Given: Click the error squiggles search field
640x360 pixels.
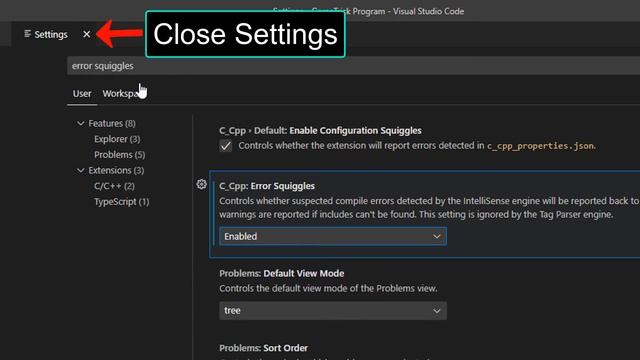Looking at the screenshot, I should click(353, 66).
